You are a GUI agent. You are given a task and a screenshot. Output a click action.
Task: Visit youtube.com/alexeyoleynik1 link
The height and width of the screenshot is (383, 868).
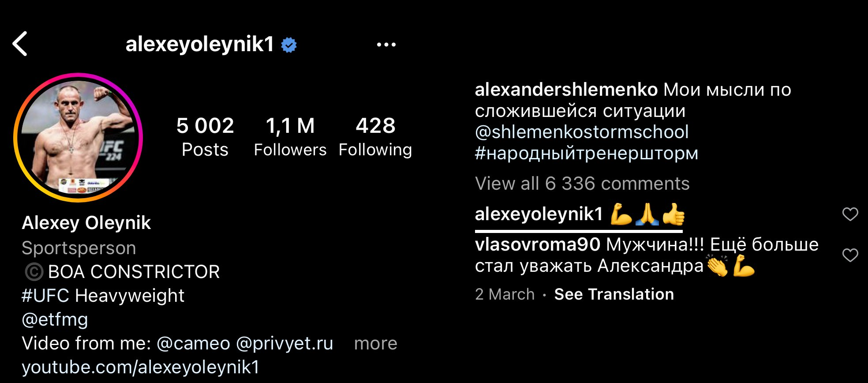(142, 367)
